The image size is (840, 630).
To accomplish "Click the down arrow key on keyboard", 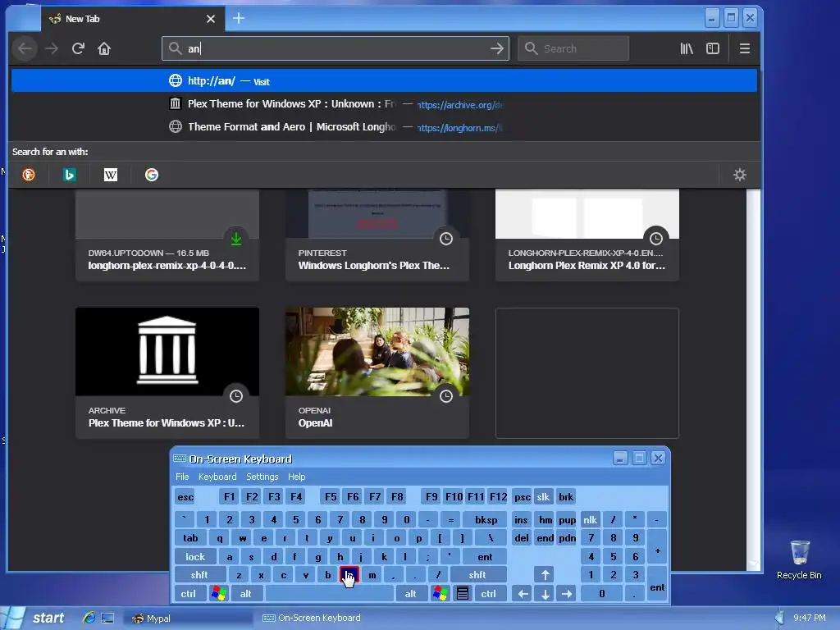I will point(545,594).
